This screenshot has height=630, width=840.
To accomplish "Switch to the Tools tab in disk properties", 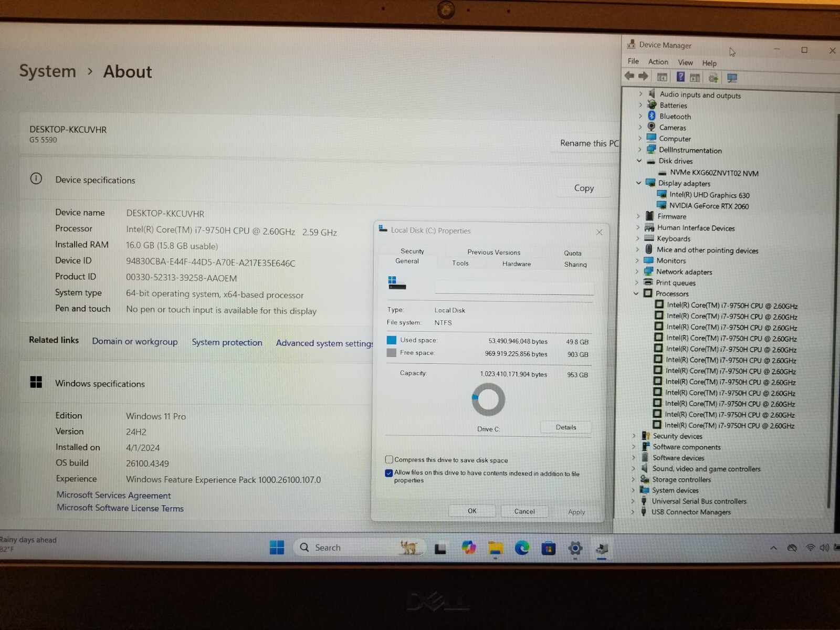I will (x=460, y=263).
